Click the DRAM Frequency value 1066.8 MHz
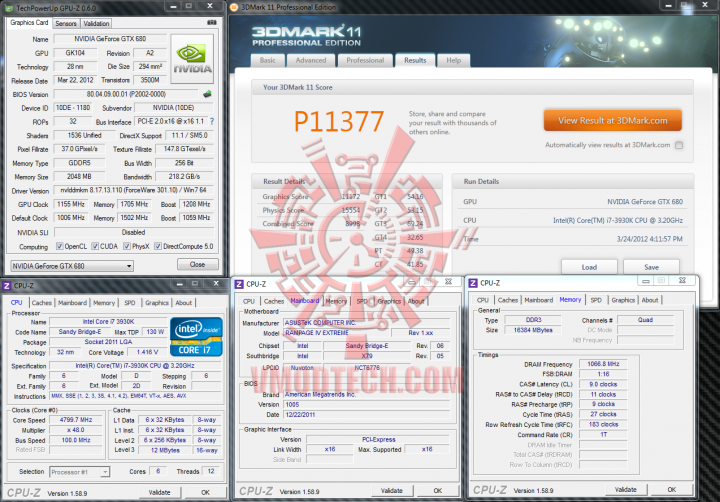 (603, 364)
